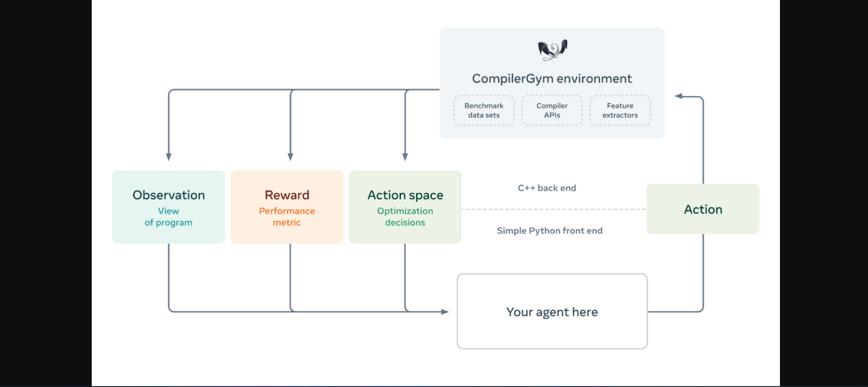This screenshot has height=387, width=868.
Task: Select the "View of program" subtitle
Action: coord(168,217)
